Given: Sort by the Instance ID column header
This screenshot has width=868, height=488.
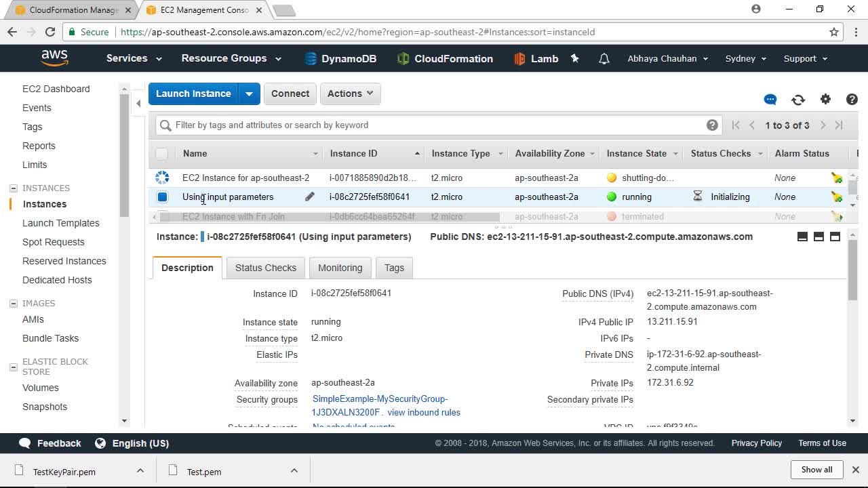Looking at the screenshot, I should click(x=374, y=154).
